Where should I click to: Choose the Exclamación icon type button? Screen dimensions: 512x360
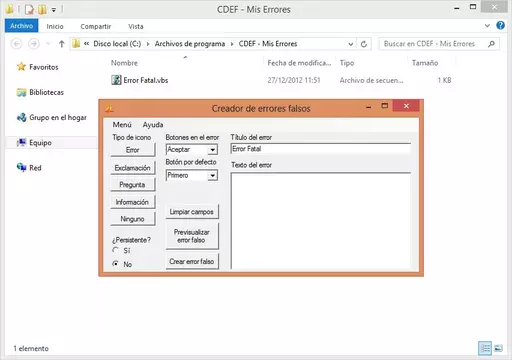click(x=132, y=168)
